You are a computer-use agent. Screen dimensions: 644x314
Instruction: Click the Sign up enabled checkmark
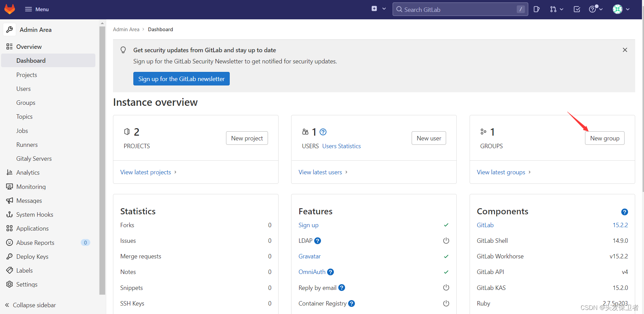(446, 225)
